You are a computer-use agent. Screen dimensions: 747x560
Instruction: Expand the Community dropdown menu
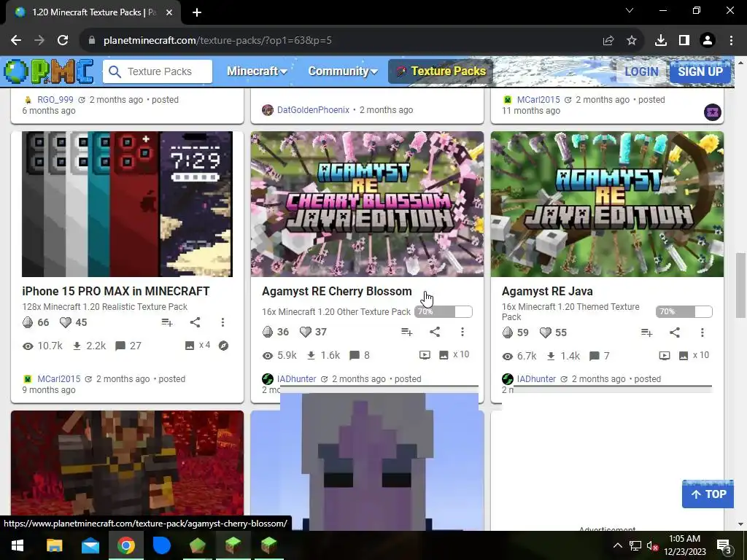click(x=343, y=71)
